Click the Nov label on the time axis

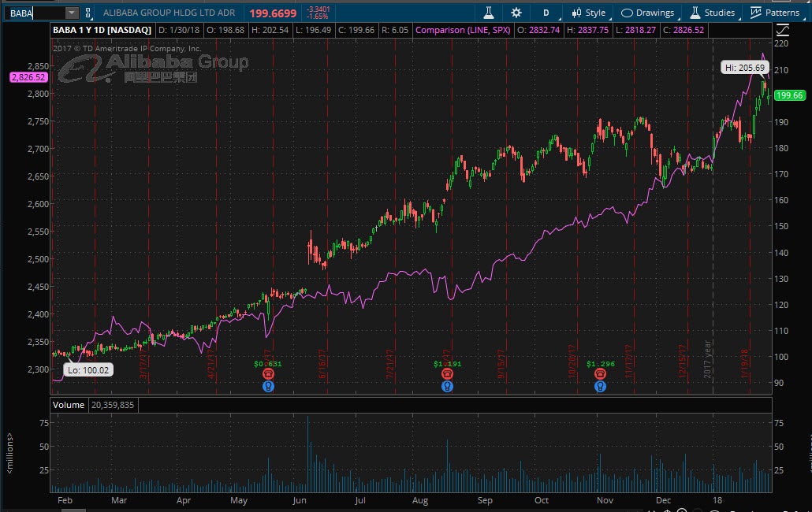605,501
